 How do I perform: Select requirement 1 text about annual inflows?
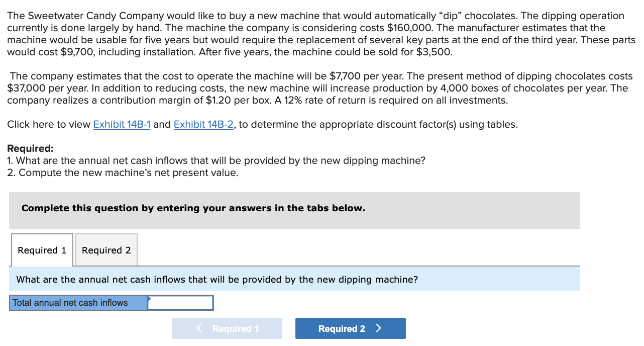pyautogui.click(x=216, y=160)
